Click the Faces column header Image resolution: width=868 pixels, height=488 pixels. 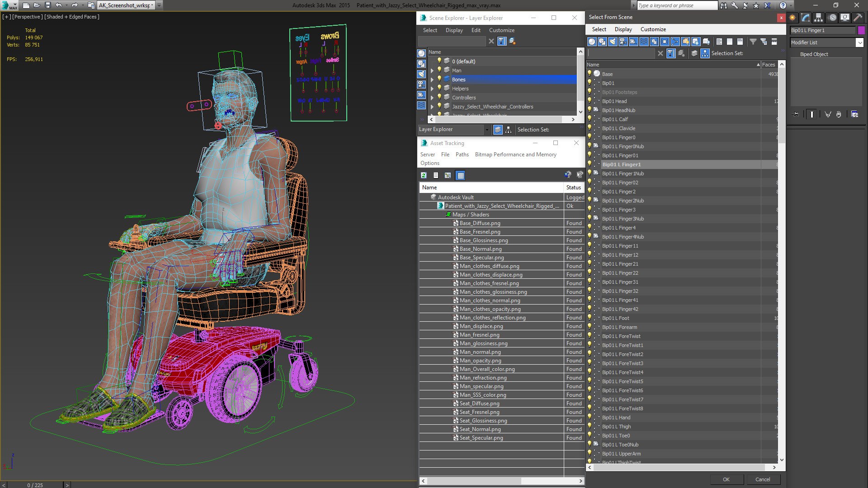click(x=769, y=65)
